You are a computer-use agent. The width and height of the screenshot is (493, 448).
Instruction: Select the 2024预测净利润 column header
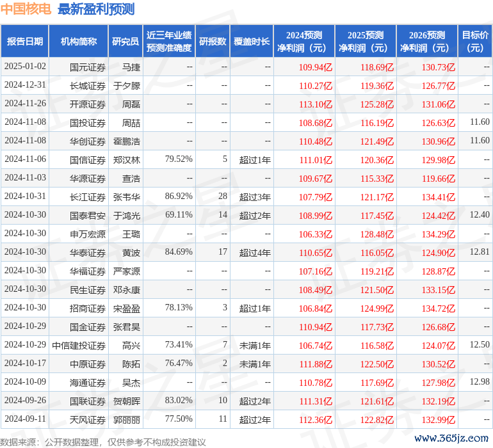(x=304, y=41)
